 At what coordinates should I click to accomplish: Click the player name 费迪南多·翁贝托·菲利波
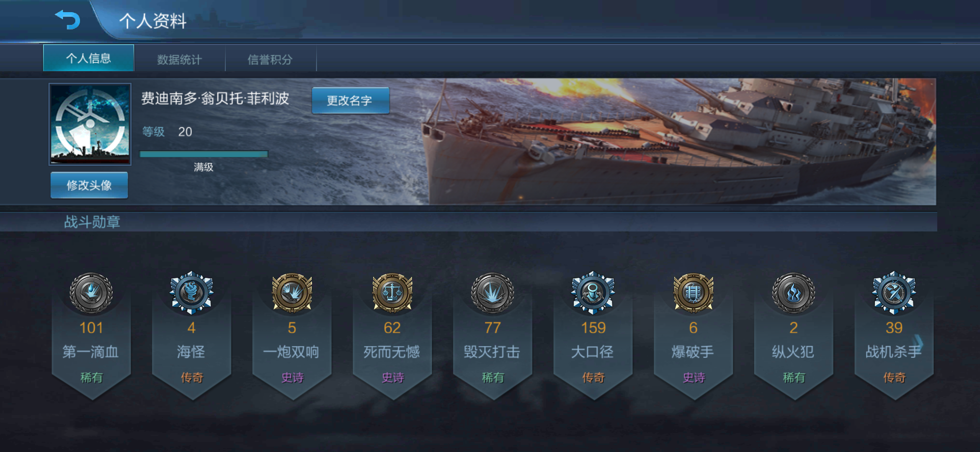tap(215, 98)
